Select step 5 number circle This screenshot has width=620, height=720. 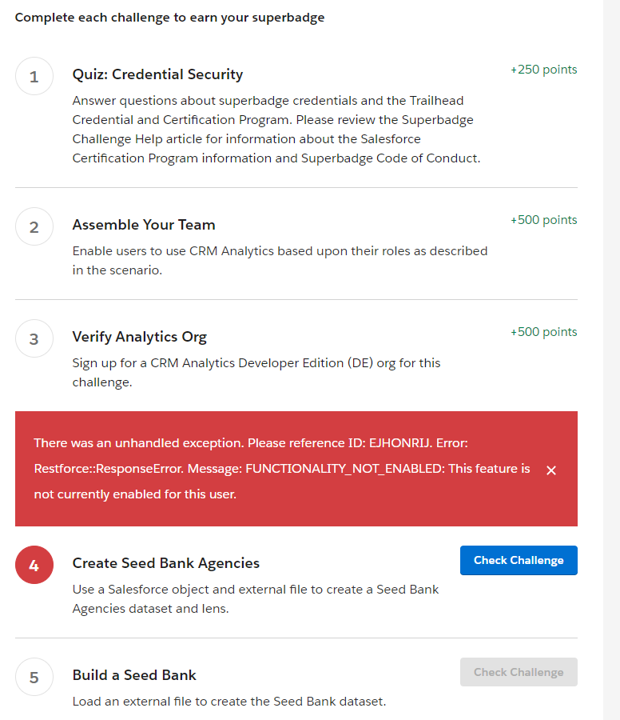tap(34, 677)
